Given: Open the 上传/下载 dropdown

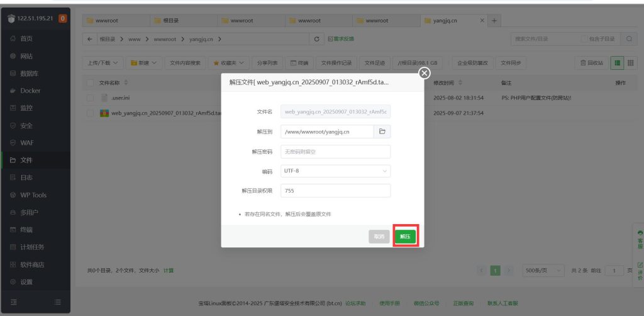Looking at the screenshot, I should point(103,63).
